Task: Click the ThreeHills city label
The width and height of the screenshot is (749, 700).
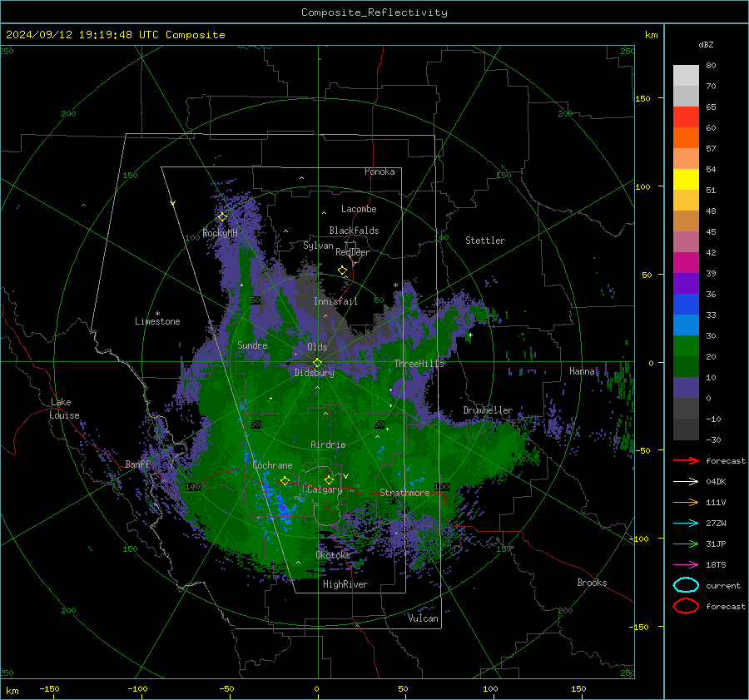Action: click(419, 364)
